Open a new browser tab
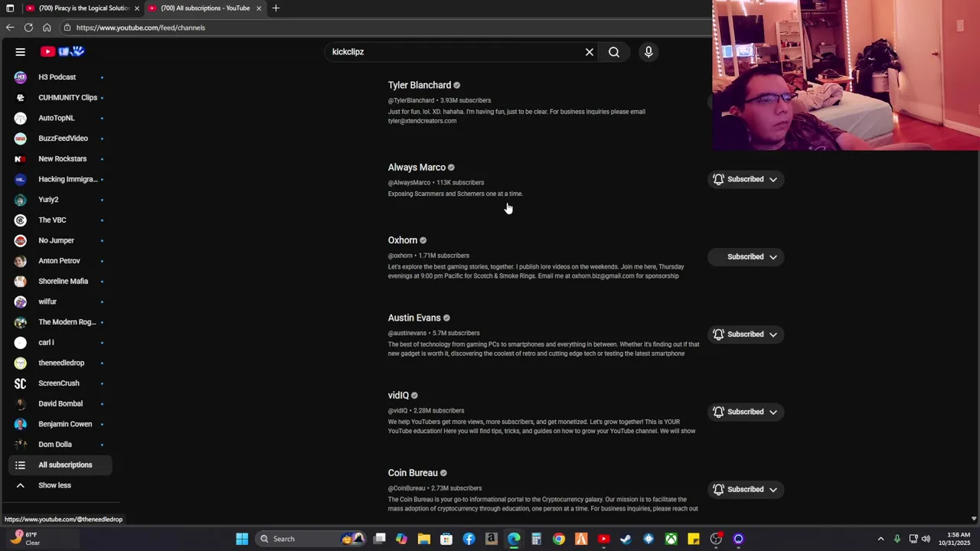This screenshot has width=980, height=551. (x=276, y=8)
